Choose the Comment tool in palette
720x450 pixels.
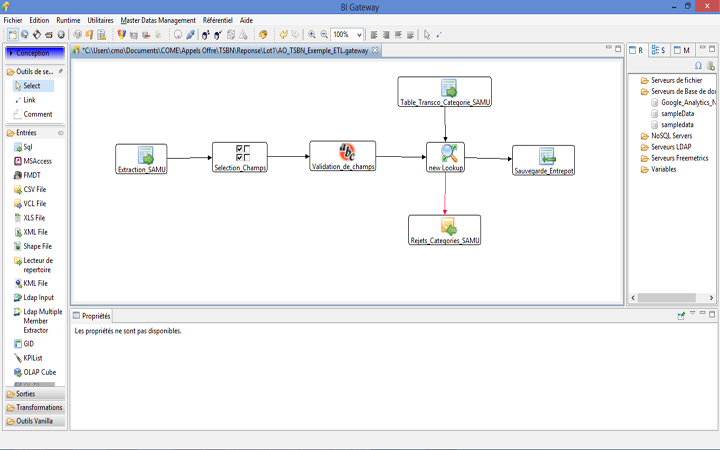coord(33,114)
